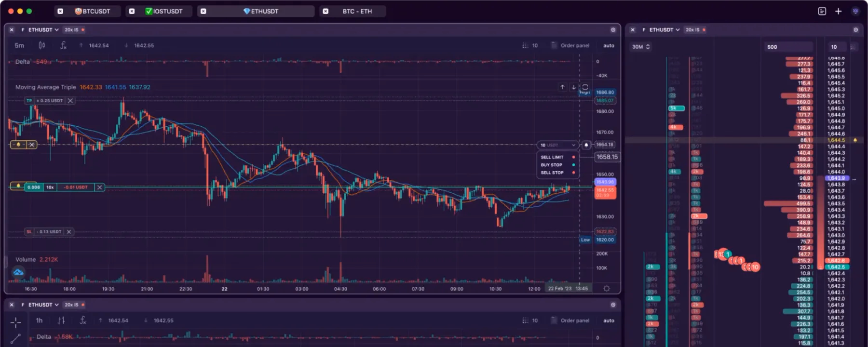Expand ETHUSDT symbol dropdown in bottom chart
This screenshot has height=347, width=868.
click(43, 305)
